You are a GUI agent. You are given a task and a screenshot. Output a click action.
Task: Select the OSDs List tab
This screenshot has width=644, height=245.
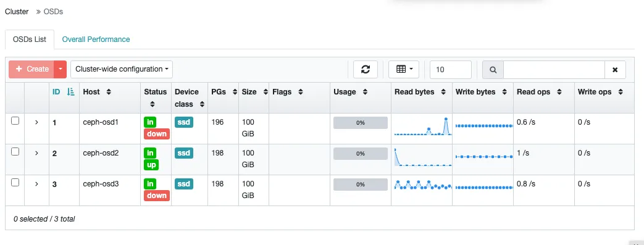click(x=30, y=39)
